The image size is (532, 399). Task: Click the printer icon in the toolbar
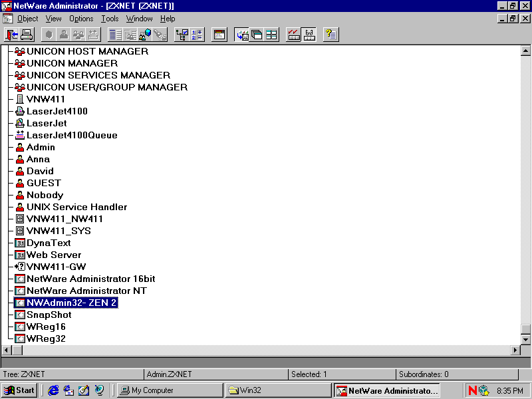tap(27, 35)
